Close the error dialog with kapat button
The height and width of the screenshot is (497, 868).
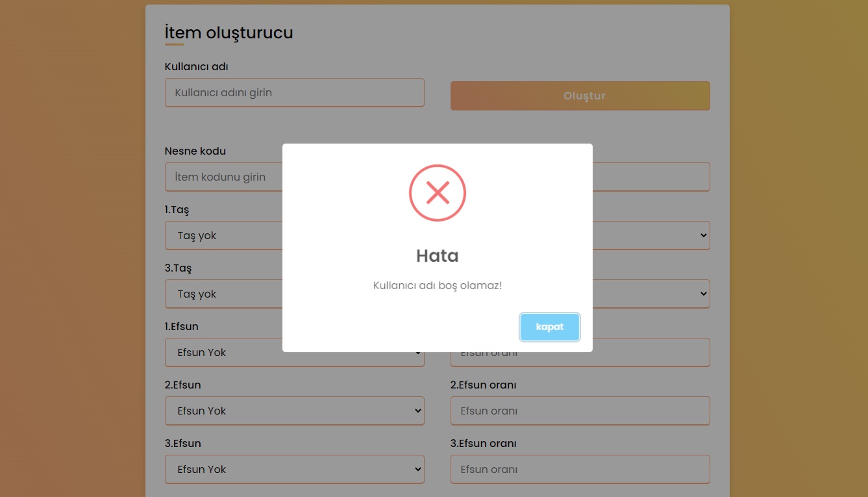point(550,327)
